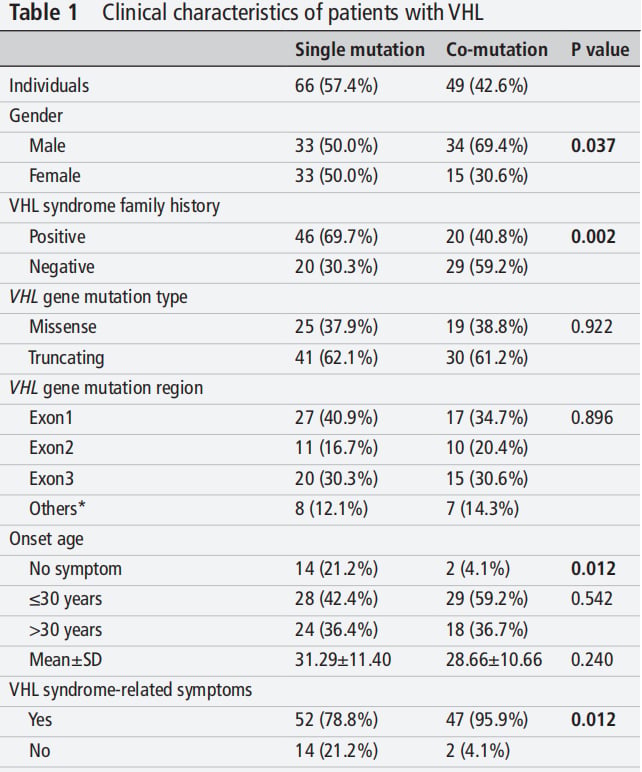The height and width of the screenshot is (772, 642).
Task: Select VHL syndrome family history heading
Action: (x=114, y=206)
